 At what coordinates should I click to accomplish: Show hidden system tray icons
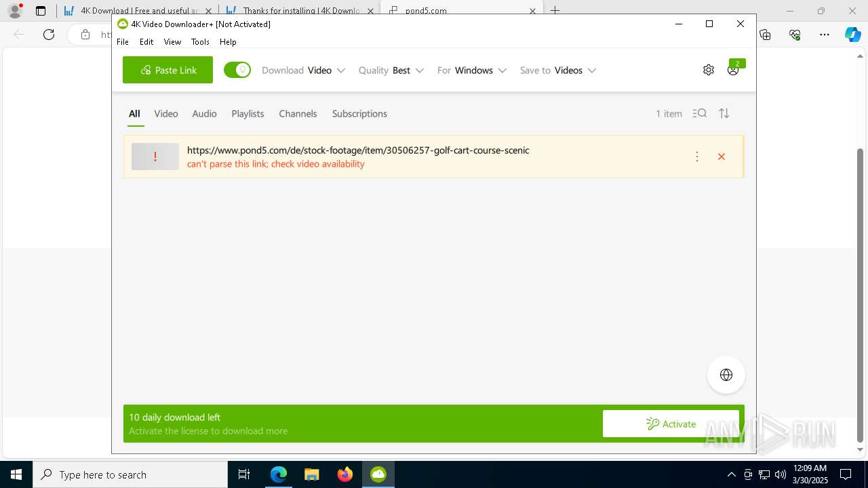pyautogui.click(x=731, y=474)
